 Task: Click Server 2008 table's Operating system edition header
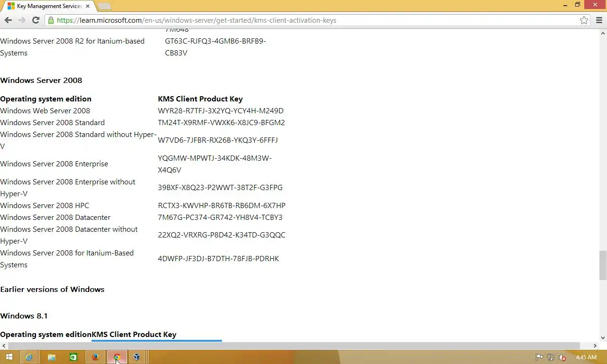point(46,99)
